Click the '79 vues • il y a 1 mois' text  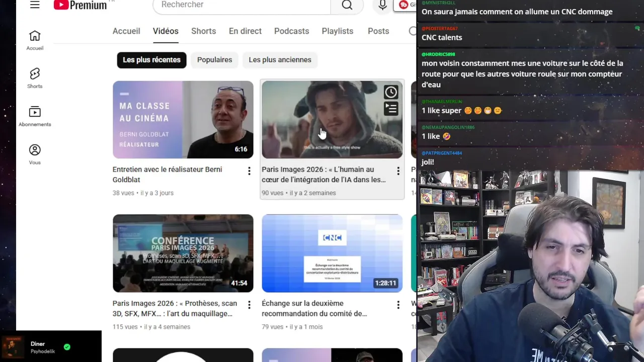(x=292, y=327)
